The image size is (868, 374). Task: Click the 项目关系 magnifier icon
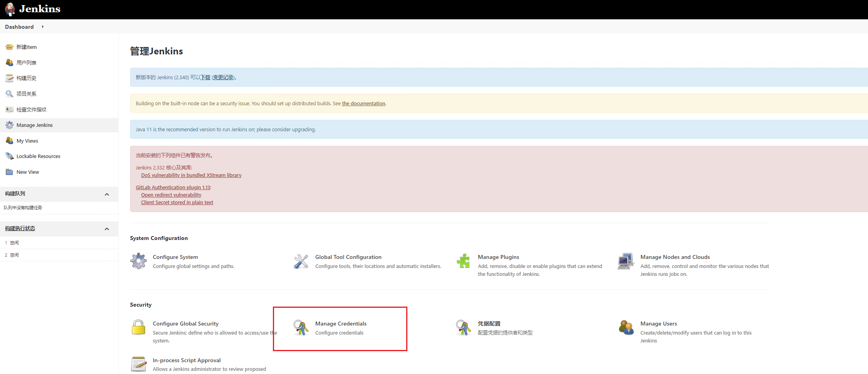point(9,94)
